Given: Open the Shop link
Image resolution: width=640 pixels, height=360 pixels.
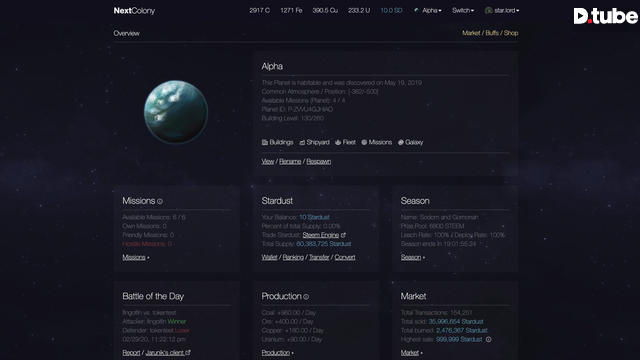Looking at the screenshot, I should click(x=511, y=33).
